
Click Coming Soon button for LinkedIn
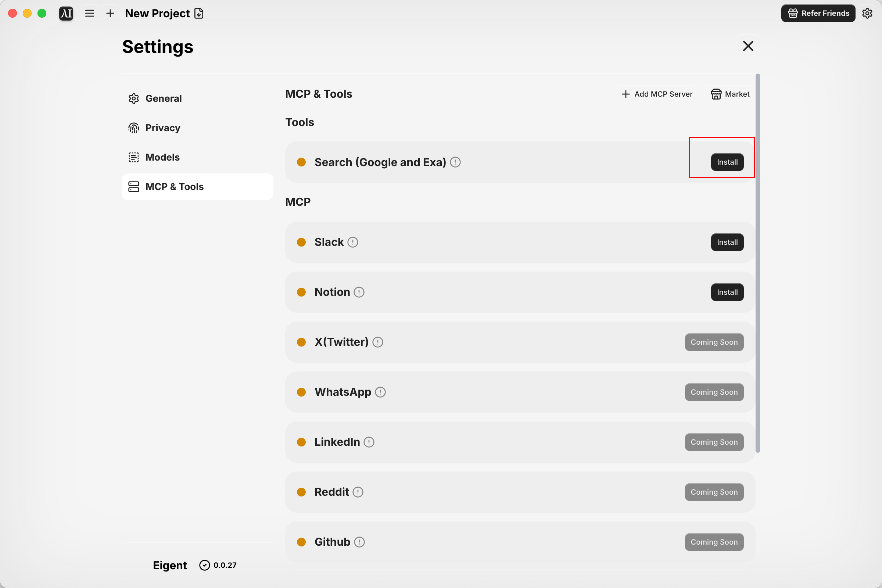pyautogui.click(x=714, y=442)
